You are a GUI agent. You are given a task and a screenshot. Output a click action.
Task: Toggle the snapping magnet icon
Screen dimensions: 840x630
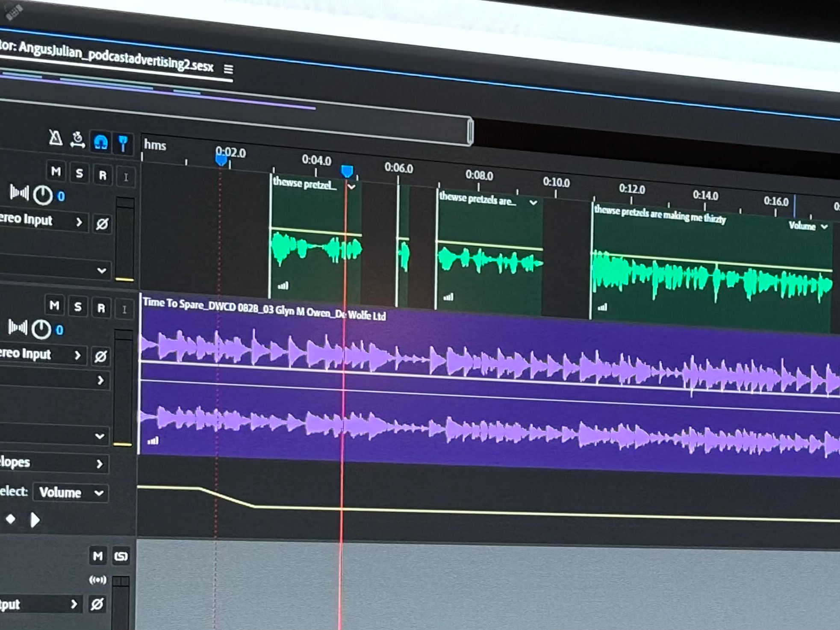click(x=100, y=142)
